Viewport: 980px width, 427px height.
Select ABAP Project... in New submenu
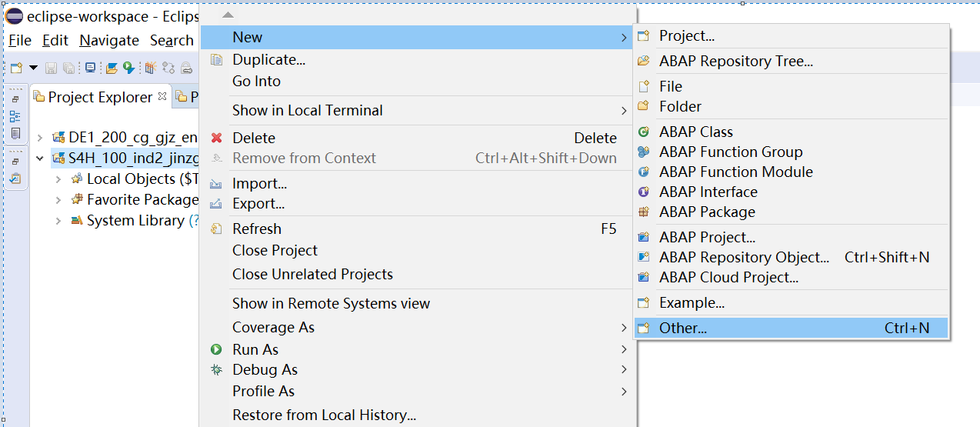(791, 237)
